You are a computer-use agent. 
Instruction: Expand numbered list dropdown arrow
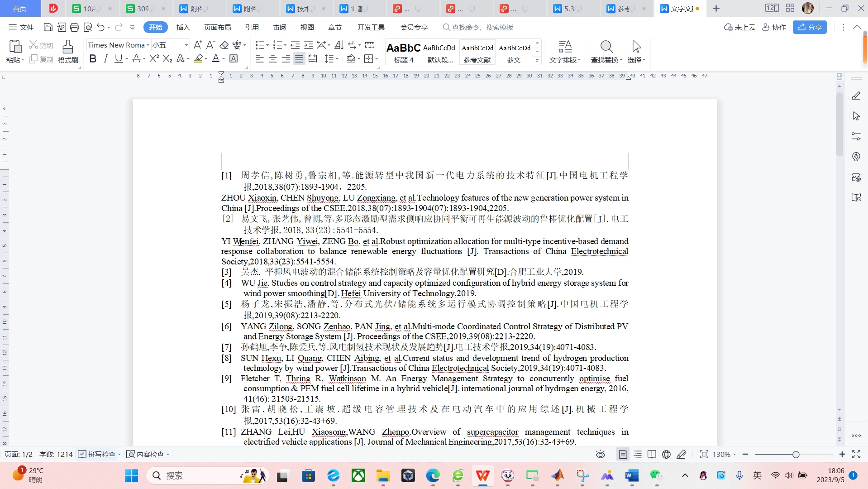click(285, 45)
